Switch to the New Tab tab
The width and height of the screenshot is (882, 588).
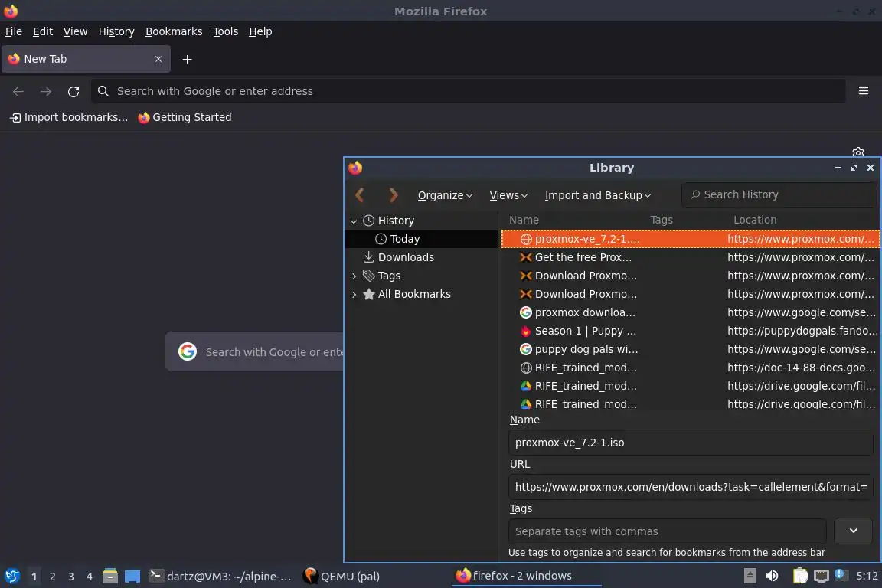click(86, 59)
